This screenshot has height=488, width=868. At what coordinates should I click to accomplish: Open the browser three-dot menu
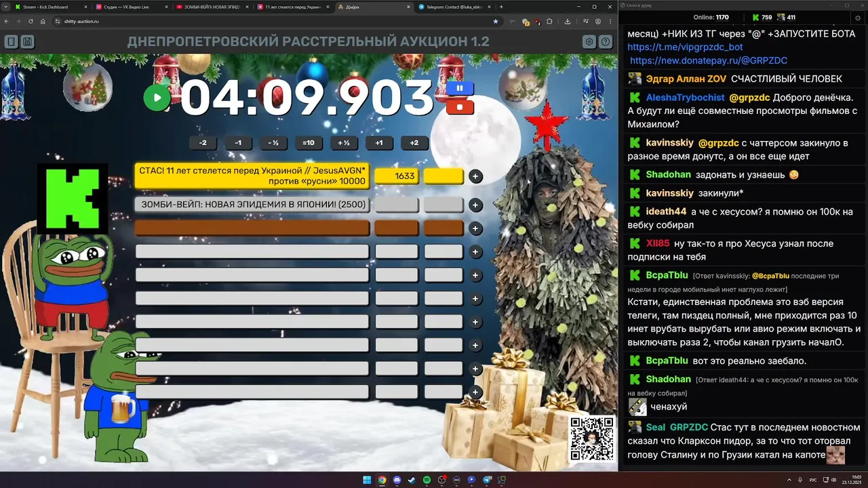point(610,21)
